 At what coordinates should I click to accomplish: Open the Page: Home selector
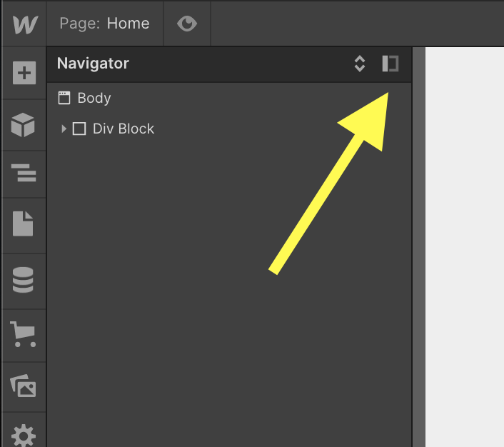[104, 24]
